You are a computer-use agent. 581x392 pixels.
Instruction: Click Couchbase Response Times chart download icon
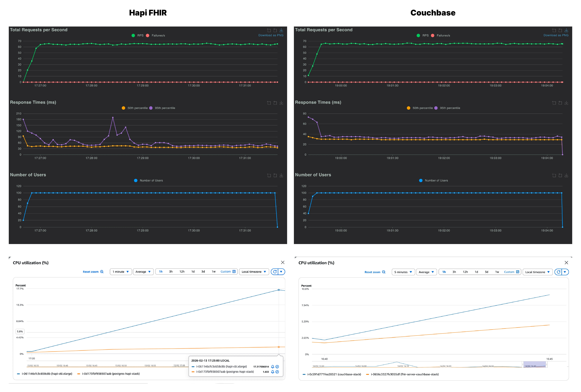click(x=566, y=103)
